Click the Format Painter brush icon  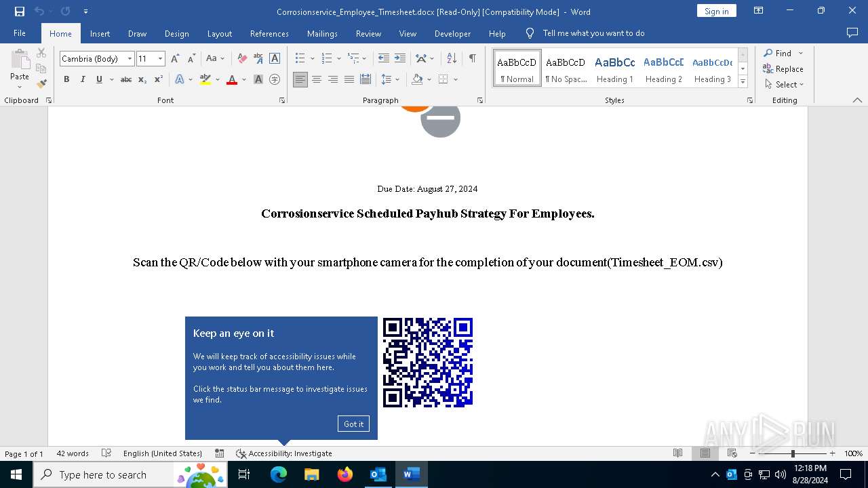pos(41,84)
